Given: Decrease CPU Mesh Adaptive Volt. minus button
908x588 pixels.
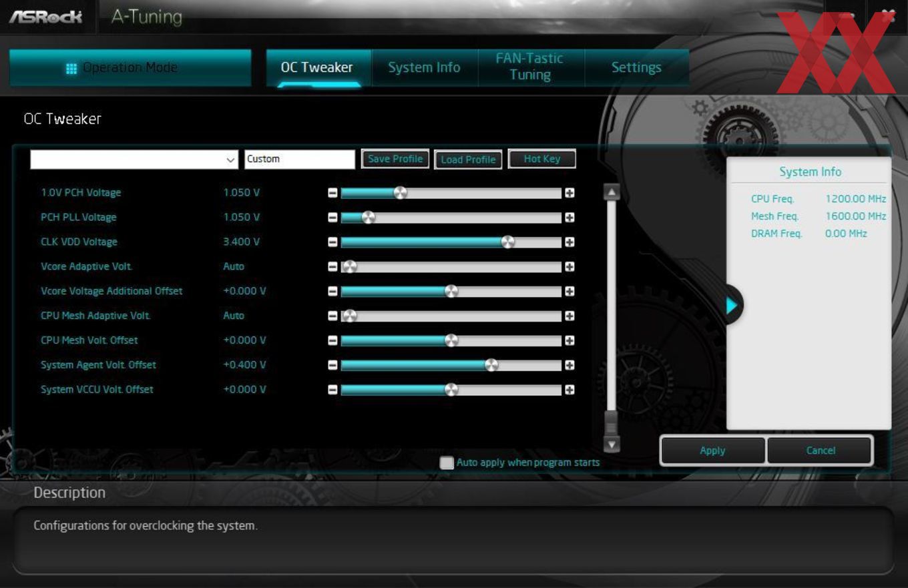Looking at the screenshot, I should [332, 316].
